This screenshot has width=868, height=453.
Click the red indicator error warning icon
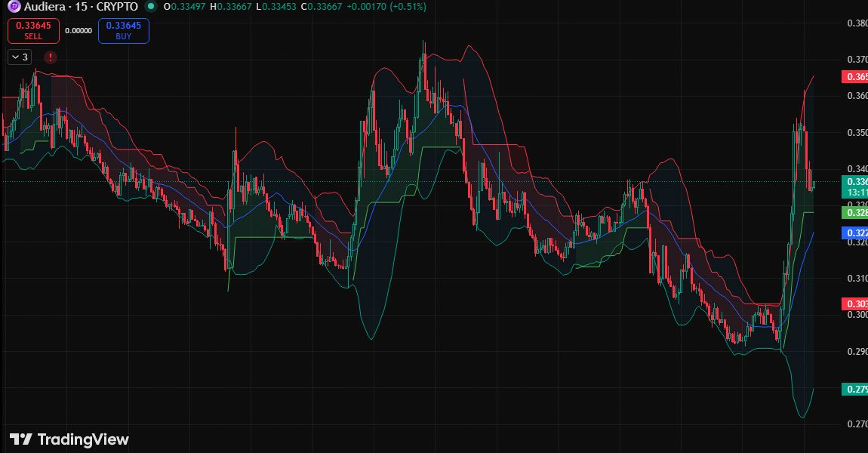(50, 57)
